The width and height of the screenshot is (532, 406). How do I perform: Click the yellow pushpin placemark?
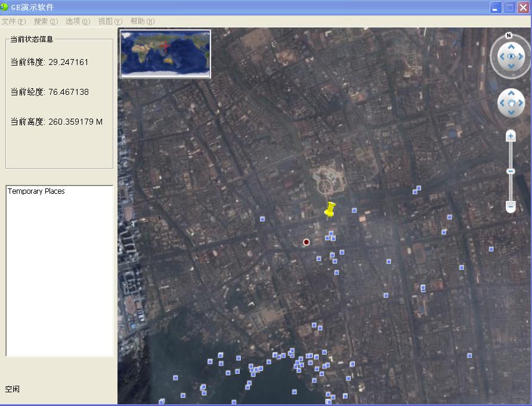tap(329, 210)
